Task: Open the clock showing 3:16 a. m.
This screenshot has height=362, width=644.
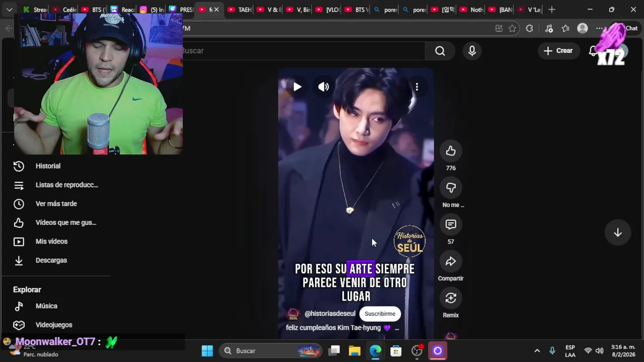Action: [623, 351]
